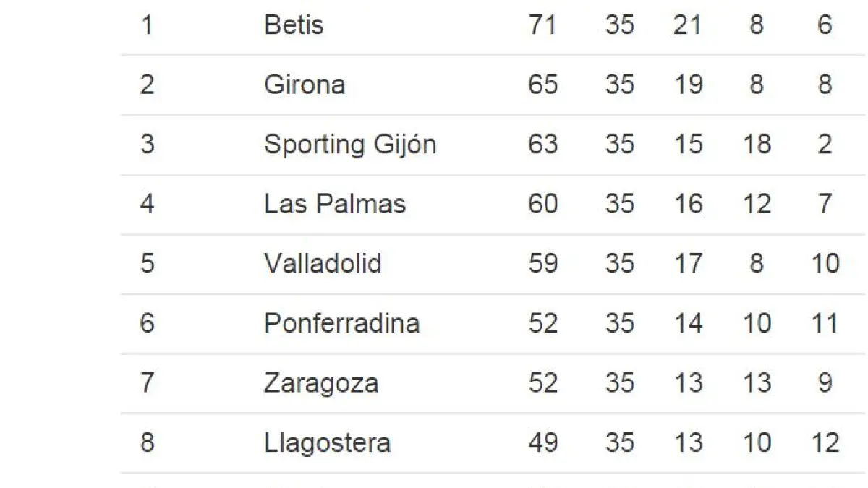Click Sporting Gijón's 18 draws value
This screenshot has width=868, height=488.
tap(757, 145)
